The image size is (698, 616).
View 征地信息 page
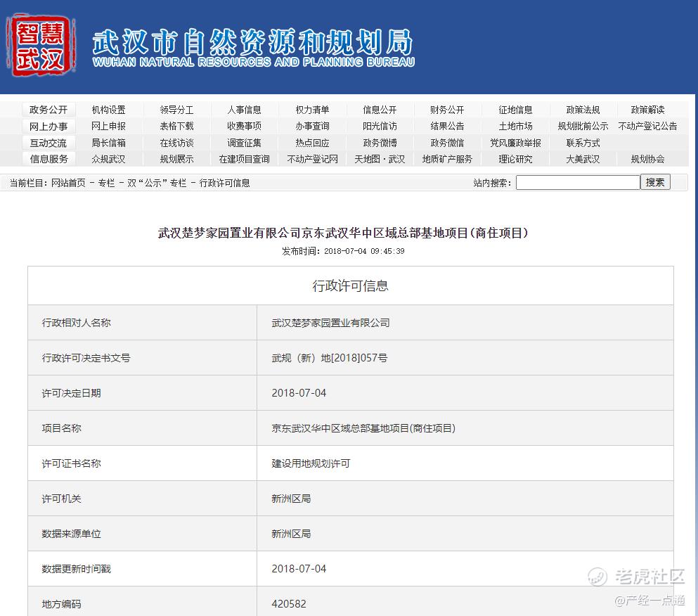click(x=515, y=110)
